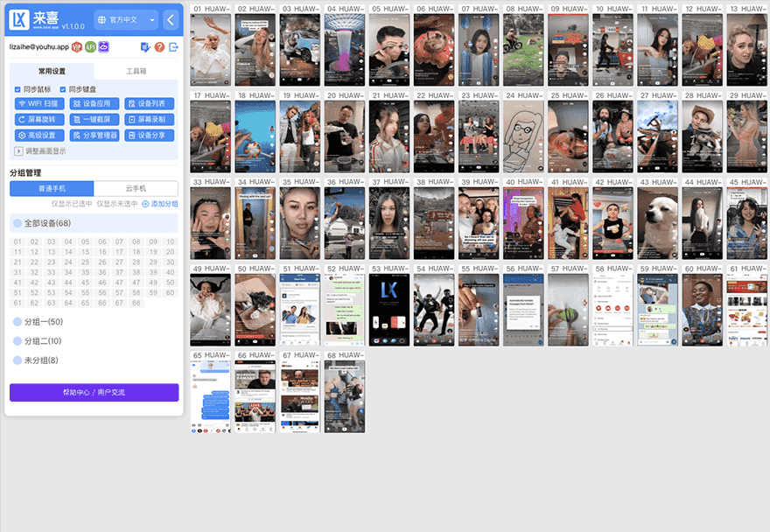Collapse the sidebar with the left arrow
Image resolution: width=770 pixels, height=532 pixels.
(x=171, y=19)
